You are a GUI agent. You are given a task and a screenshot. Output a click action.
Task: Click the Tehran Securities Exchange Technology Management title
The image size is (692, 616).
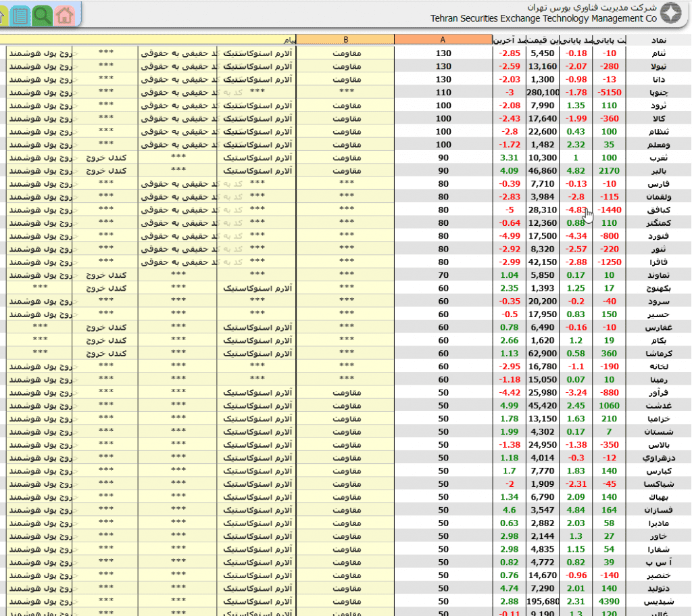(543, 18)
